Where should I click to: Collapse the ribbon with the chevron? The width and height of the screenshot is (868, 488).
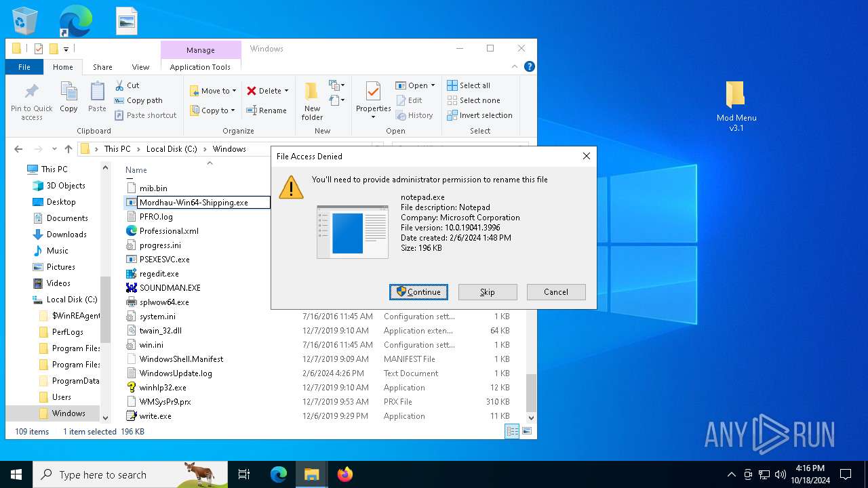pos(515,66)
